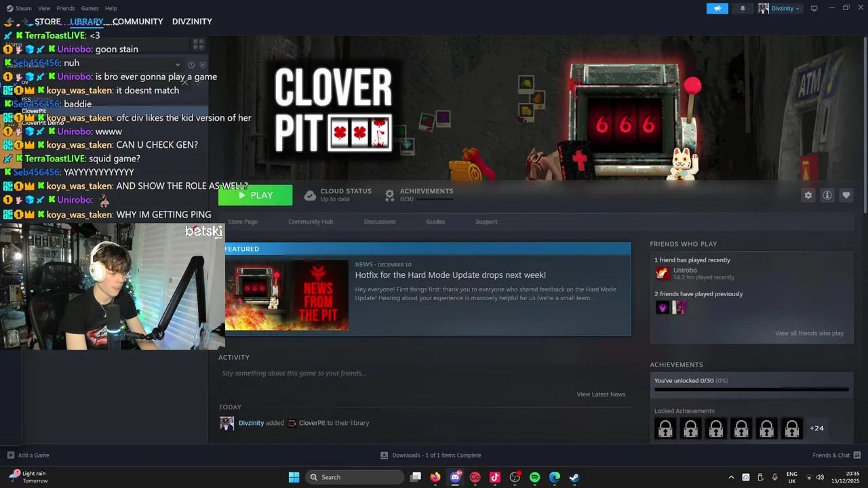Open the News From The Pit thumbnail
The height and width of the screenshot is (488, 868).
tap(287, 295)
